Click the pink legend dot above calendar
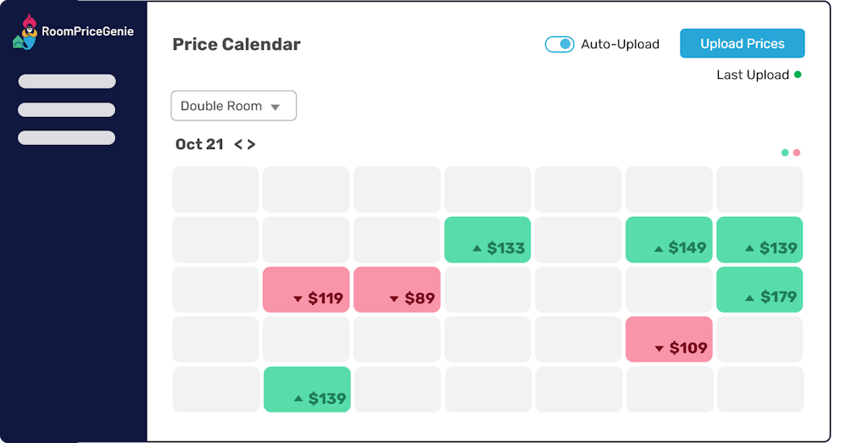This screenshot has width=868, height=443. (x=797, y=152)
